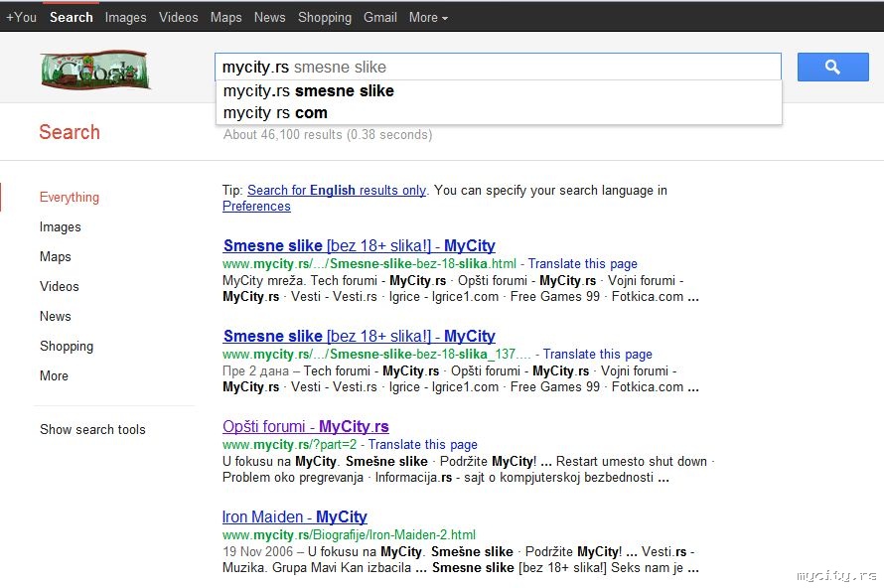The width and height of the screenshot is (884, 588).
Task: Click the blue magnifier search button
Action: coord(832,68)
